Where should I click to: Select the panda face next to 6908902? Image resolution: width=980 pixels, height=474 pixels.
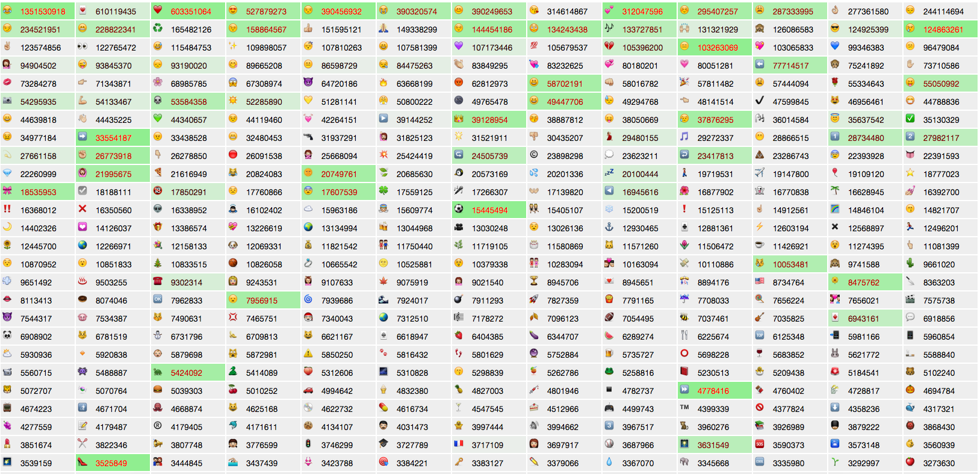click(7, 335)
